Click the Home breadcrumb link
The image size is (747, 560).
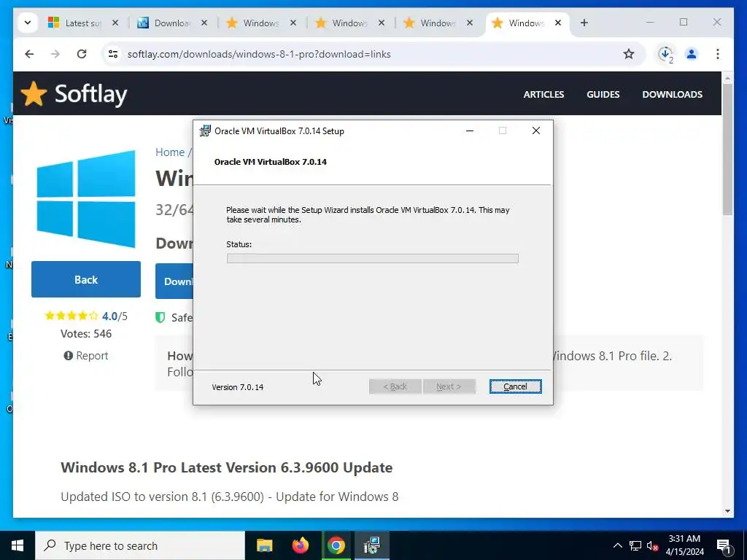170,152
